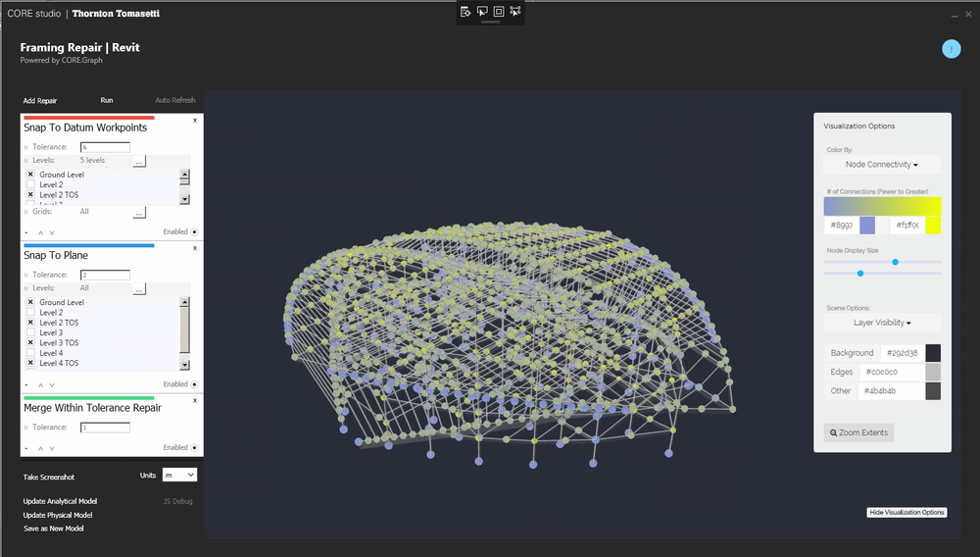This screenshot has width=980, height=557.
Task: Toggle Track Focused Element debug icon
Action: (515, 11)
